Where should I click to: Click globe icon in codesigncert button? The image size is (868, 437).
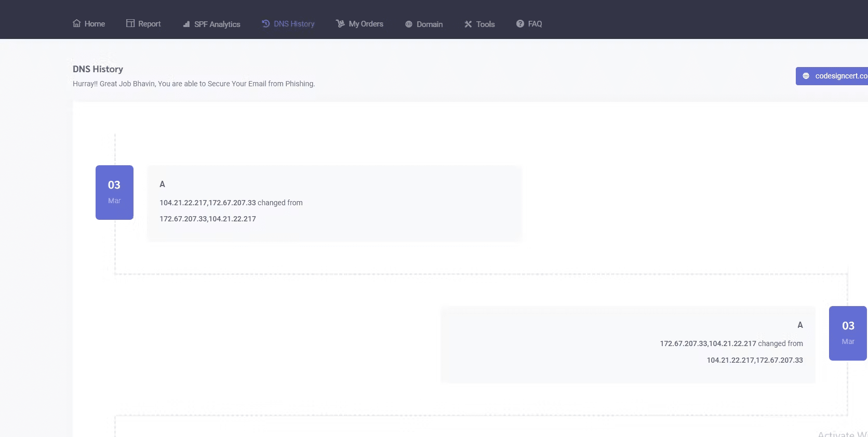(x=806, y=76)
